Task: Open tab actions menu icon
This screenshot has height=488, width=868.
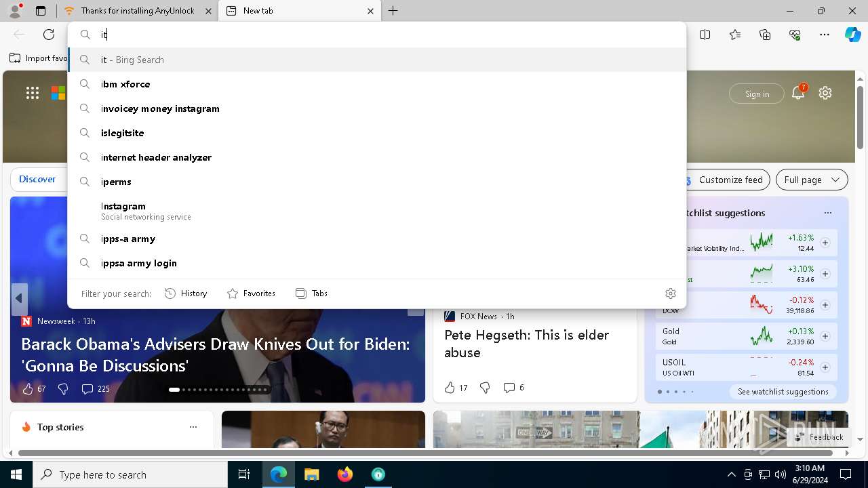Action: (x=41, y=11)
